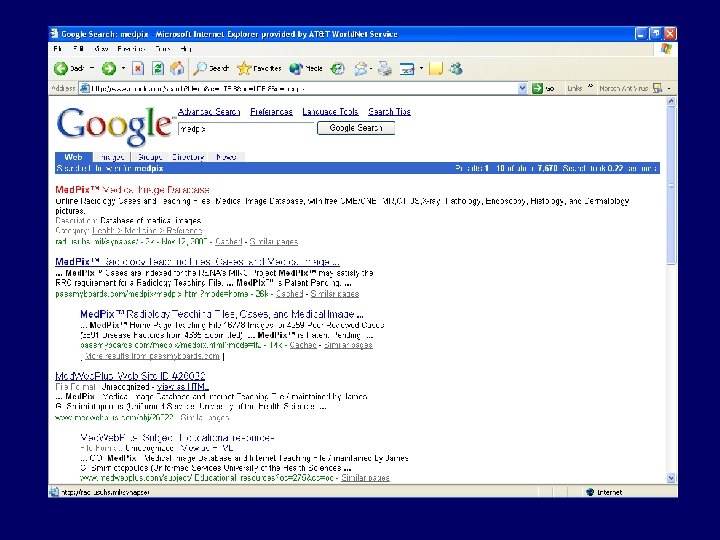Click the green Forward arrow button
The height and width of the screenshot is (540, 720).
point(109,68)
